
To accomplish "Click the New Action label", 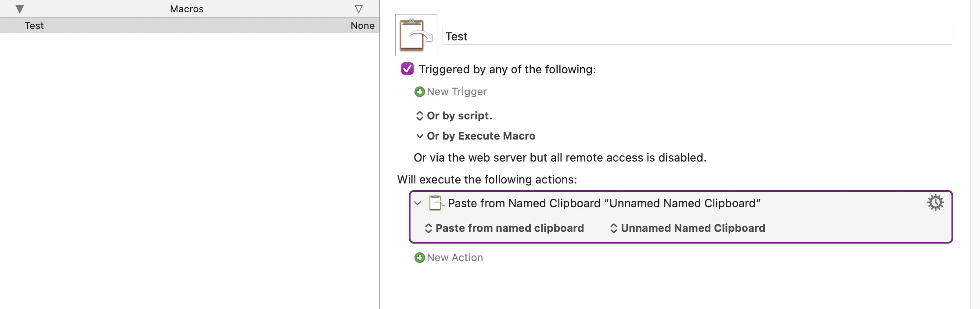I will pos(455,258).
